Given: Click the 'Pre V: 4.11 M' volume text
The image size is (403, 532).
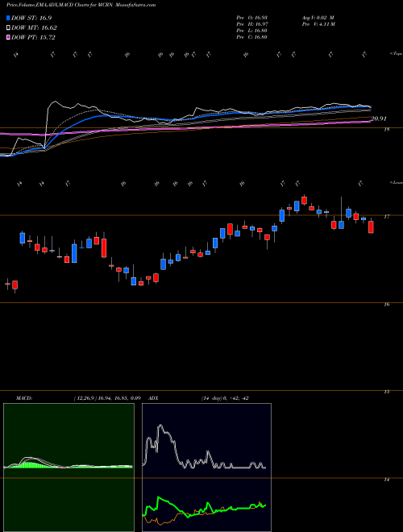Looking at the screenshot, I should coord(318,24).
